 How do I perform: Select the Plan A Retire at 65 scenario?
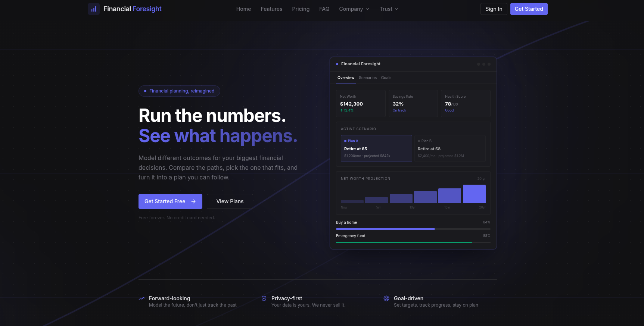[376, 148]
